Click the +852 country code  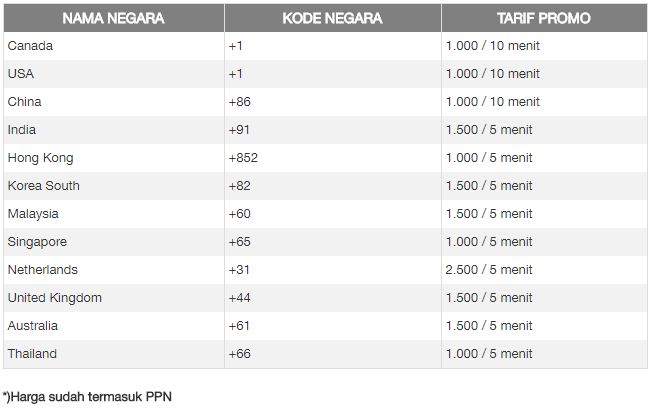click(x=243, y=158)
